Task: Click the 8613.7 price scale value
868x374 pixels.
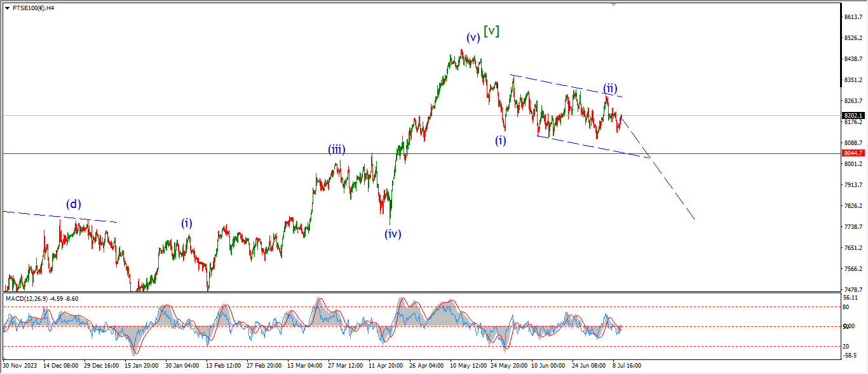Action: 852,17
